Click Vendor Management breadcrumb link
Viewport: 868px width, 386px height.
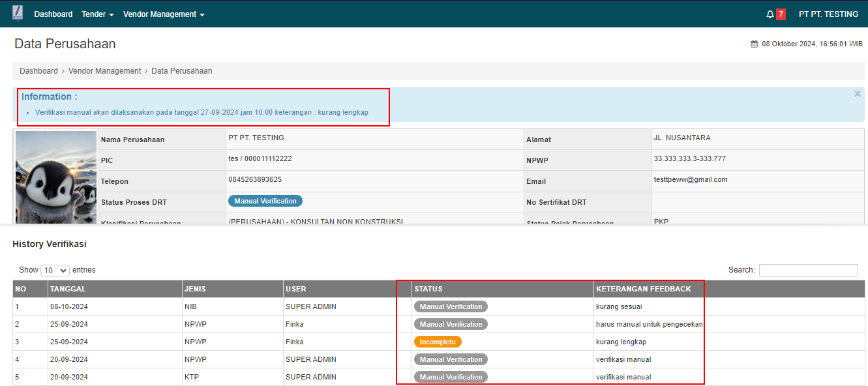coord(104,71)
